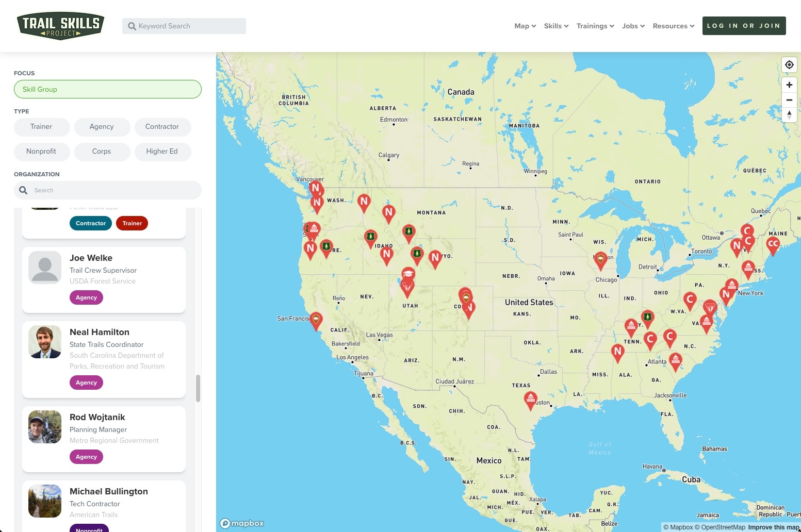Toggle the Agency type filter
This screenshot has height=532, width=801.
coord(102,127)
